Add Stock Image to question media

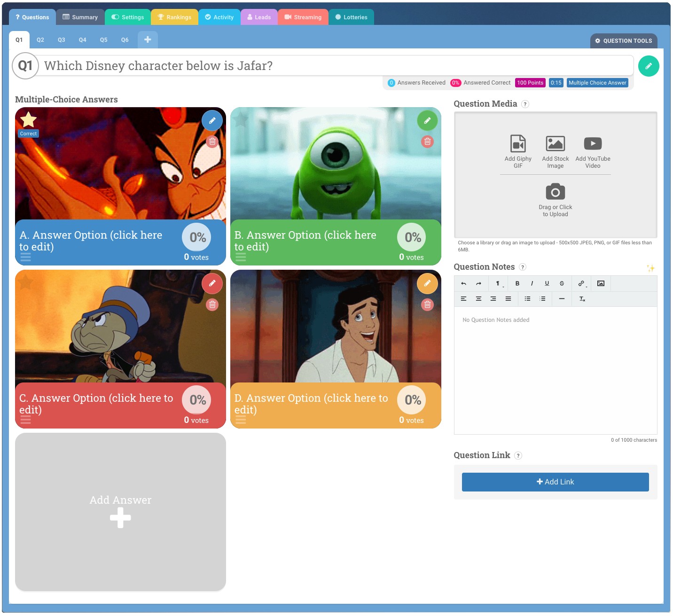[555, 151]
